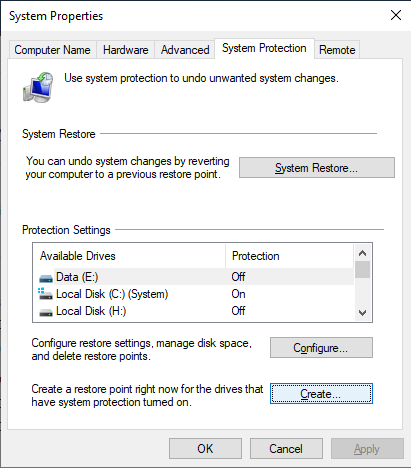Select the Data (E:) drive icon
This screenshot has width=411, height=468.
[46, 277]
